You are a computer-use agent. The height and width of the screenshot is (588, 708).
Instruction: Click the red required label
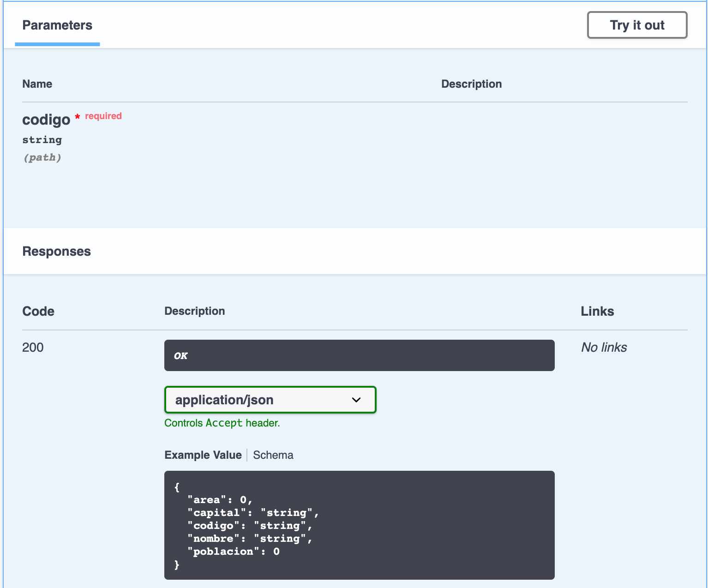(103, 116)
